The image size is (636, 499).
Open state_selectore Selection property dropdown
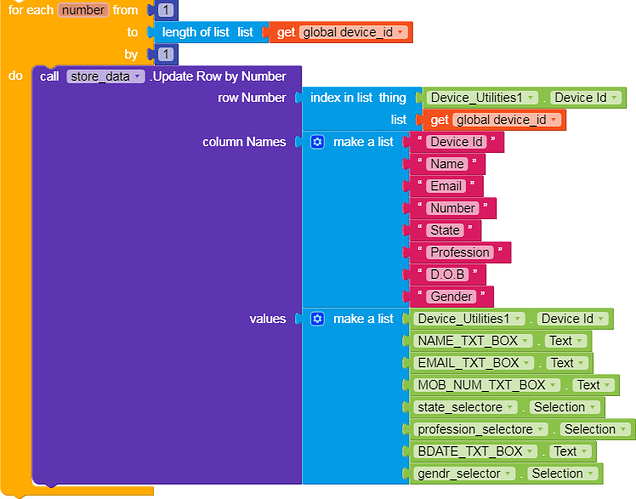click(x=565, y=407)
